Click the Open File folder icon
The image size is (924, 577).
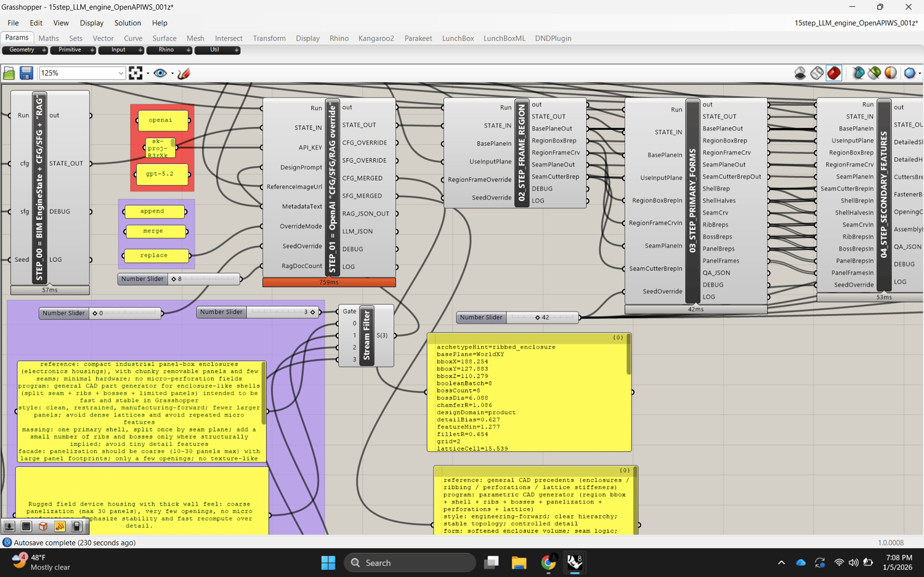[x=9, y=73]
